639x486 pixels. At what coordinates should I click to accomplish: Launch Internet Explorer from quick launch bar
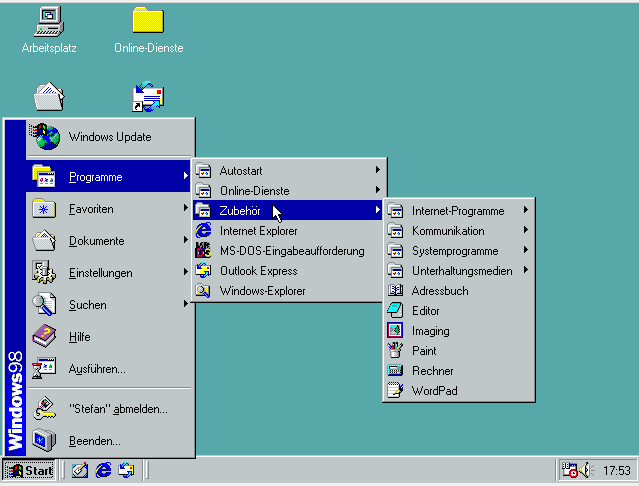tap(104, 471)
